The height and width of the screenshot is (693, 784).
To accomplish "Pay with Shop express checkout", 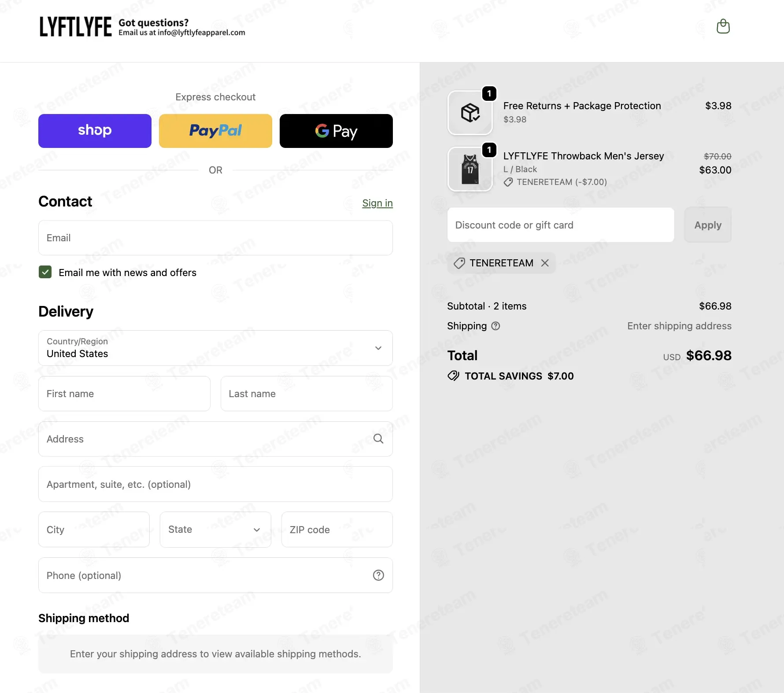I will click(95, 131).
